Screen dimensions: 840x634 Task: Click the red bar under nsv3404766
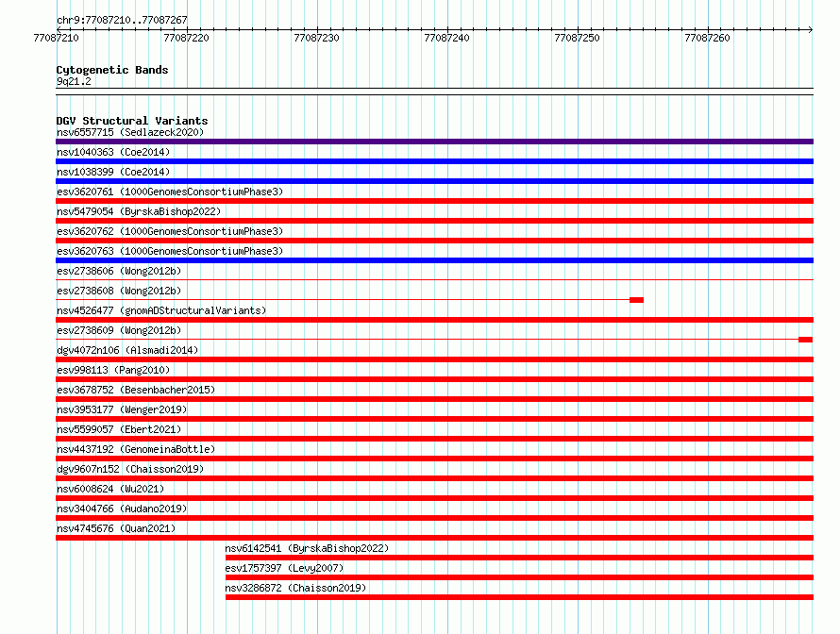tap(434, 518)
